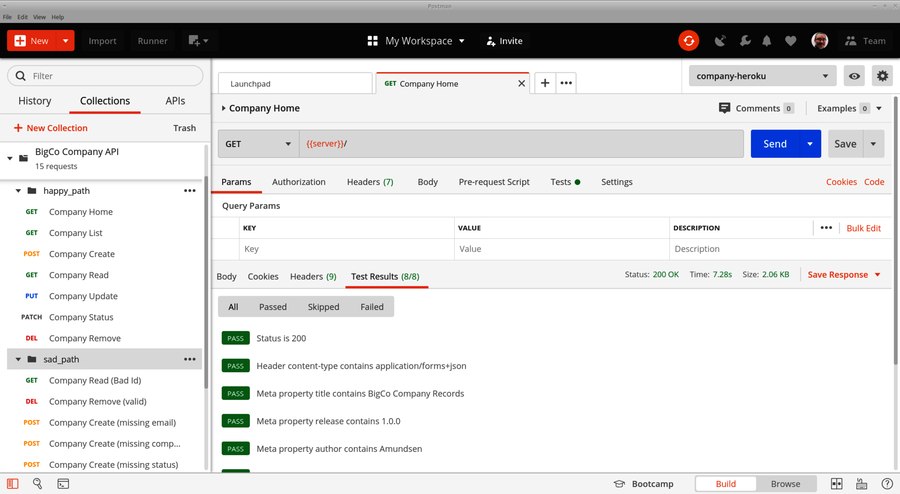Click the Invite button

coord(505,41)
